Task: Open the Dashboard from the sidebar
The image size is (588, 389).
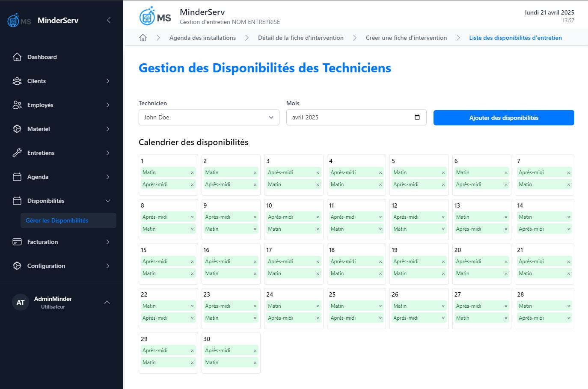Action: tap(17, 57)
